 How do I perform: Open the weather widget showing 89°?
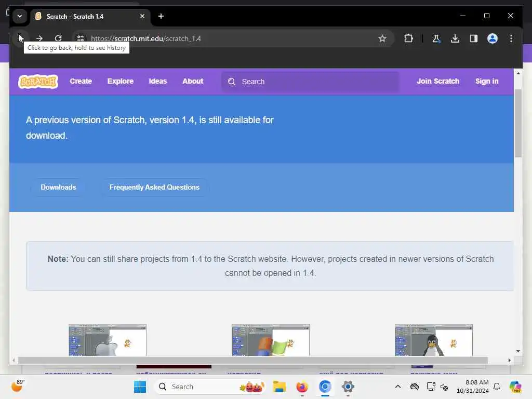(x=18, y=386)
